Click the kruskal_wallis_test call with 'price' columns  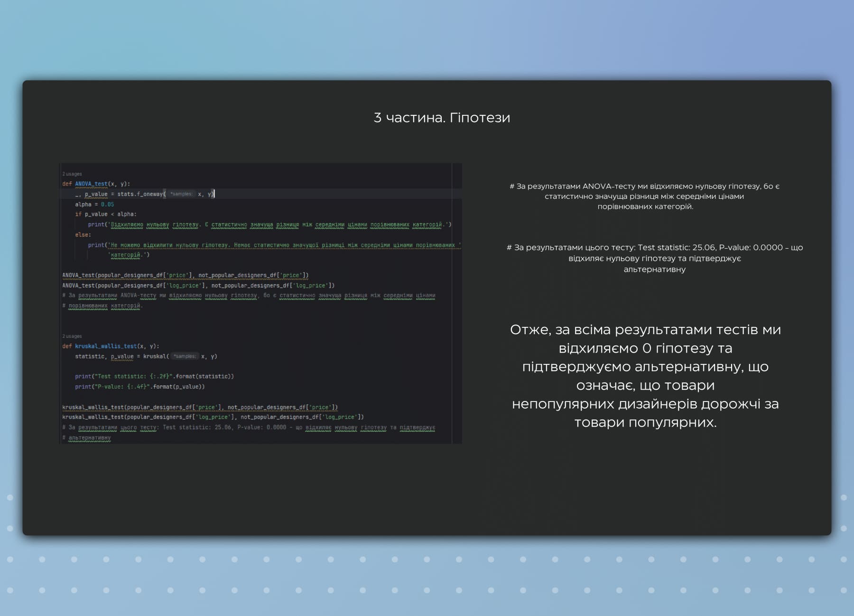point(200,407)
